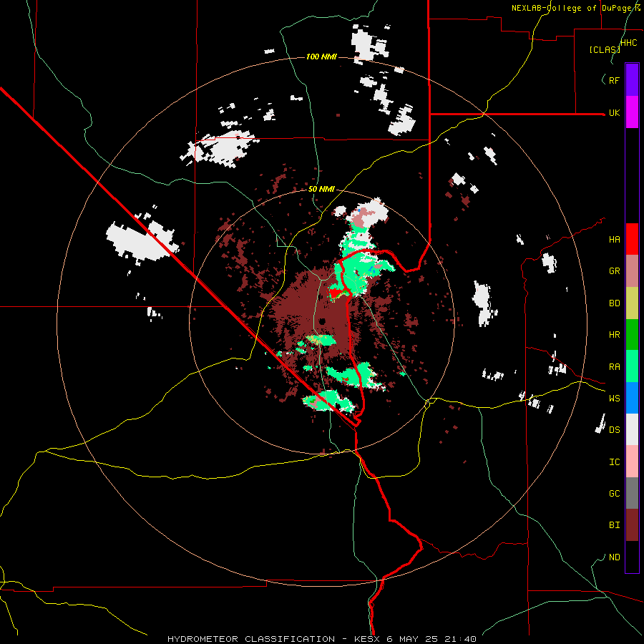The height and width of the screenshot is (644, 644).
Task: Click the red HA color swatch
Action: pos(632,239)
